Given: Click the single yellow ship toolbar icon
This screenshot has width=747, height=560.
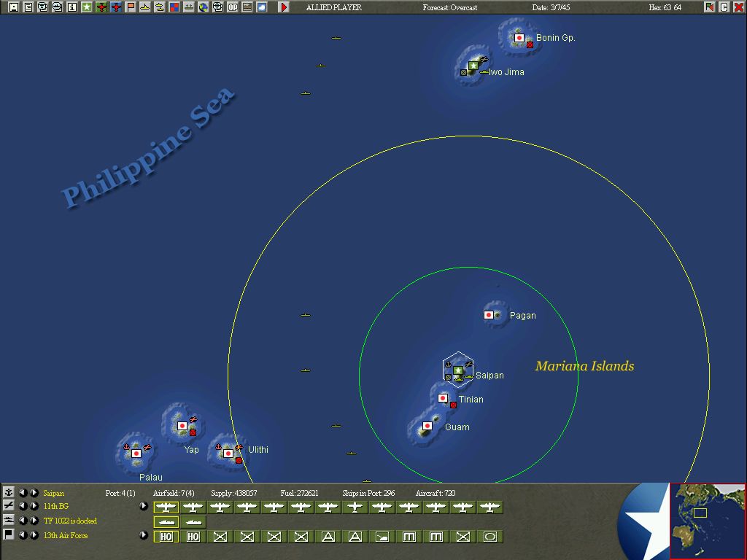Looking at the screenshot, I should click(x=145, y=7).
